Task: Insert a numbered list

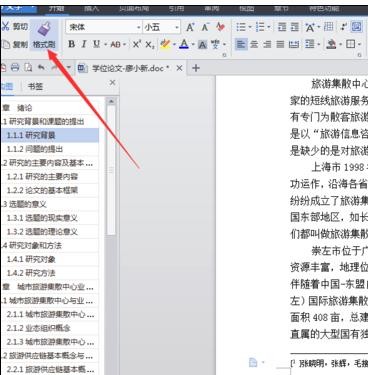Action: point(260,27)
